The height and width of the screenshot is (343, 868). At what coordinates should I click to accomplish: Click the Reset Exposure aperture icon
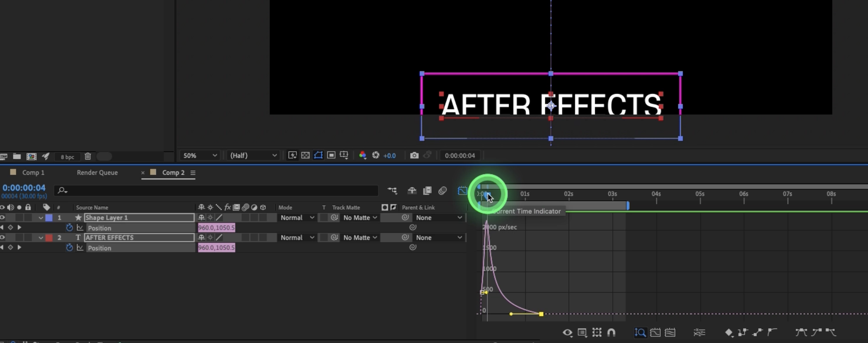click(376, 155)
